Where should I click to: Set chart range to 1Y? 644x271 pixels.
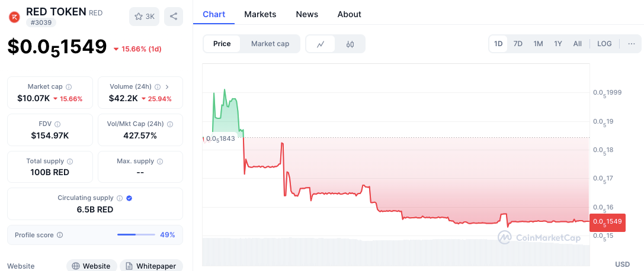(558, 44)
